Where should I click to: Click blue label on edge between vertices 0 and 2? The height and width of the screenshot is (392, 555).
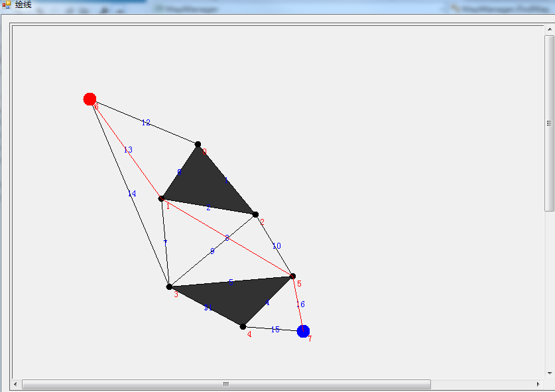227,180
